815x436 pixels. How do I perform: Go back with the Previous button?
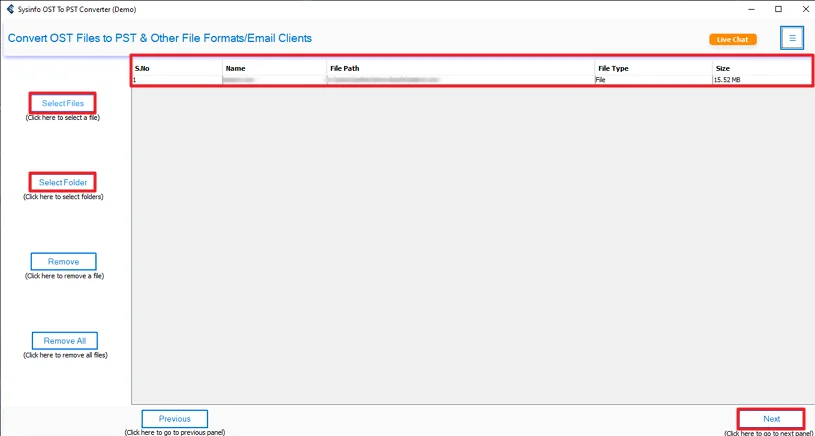(174, 419)
